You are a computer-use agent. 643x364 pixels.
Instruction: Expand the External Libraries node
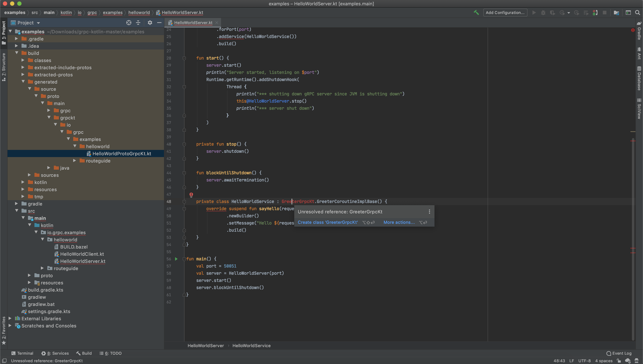pos(10,318)
